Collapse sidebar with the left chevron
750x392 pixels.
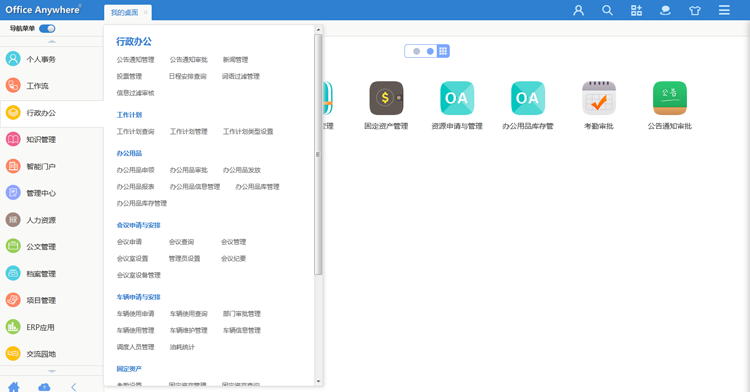[74, 387]
